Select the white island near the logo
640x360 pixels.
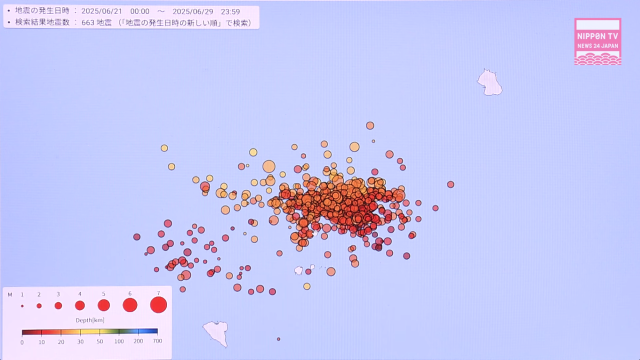[489, 82]
